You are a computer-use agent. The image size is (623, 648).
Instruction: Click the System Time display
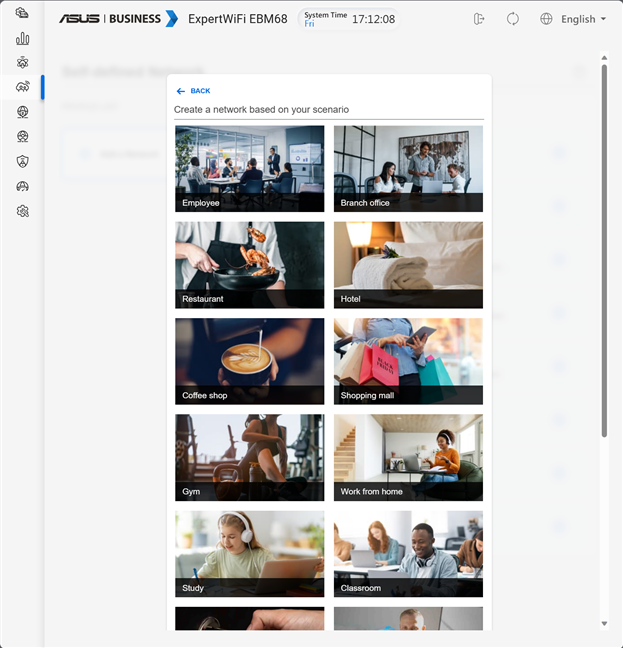pos(349,19)
